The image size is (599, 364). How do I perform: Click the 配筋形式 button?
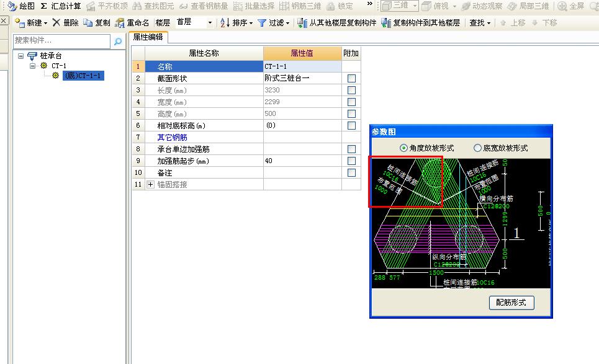[x=511, y=303]
